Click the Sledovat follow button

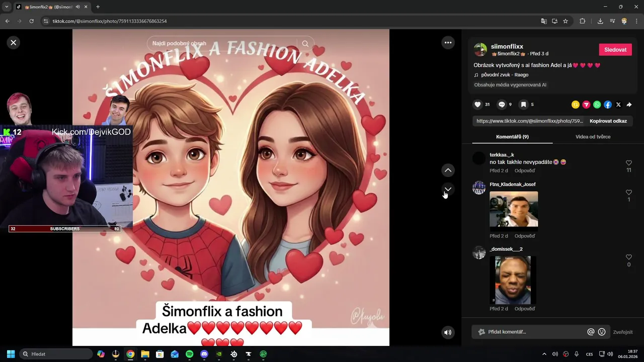point(615,50)
